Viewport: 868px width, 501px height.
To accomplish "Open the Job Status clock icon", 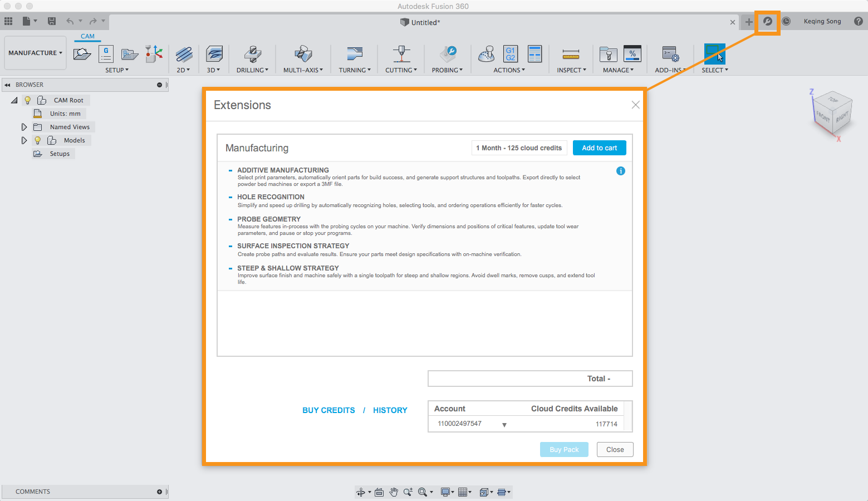I will (x=786, y=21).
